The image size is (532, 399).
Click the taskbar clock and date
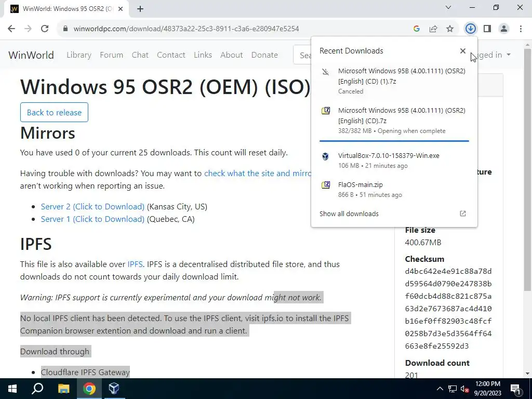(x=487, y=389)
